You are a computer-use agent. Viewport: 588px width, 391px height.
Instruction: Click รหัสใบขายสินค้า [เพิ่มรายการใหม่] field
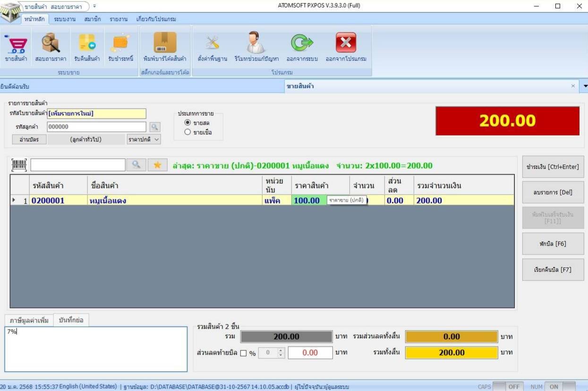[96, 114]
